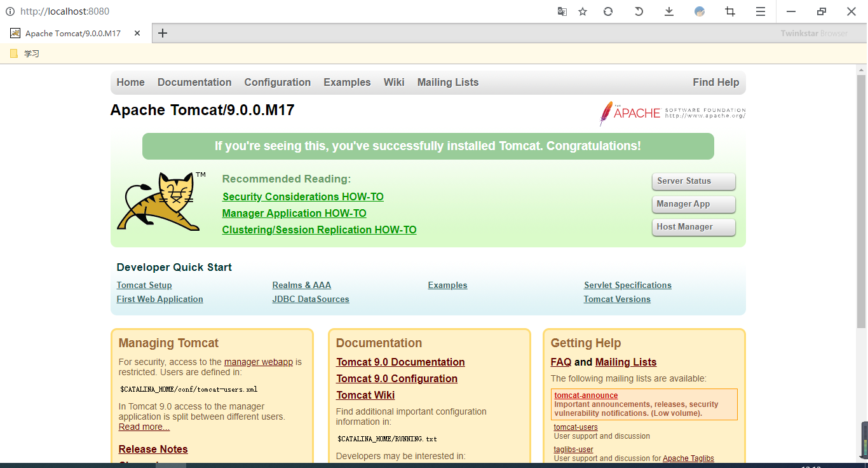
Task: Open Configuration in navigation bar
Action: (x=278, y=82)
